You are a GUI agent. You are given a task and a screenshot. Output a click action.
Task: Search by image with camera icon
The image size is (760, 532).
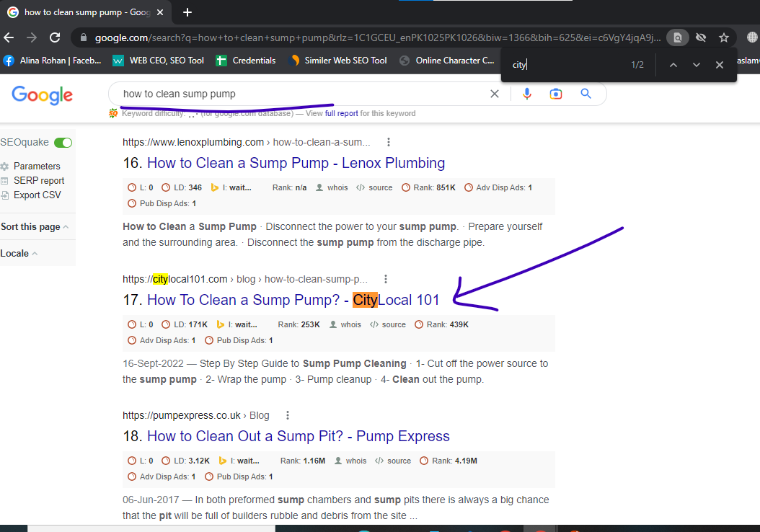(556, 94)
